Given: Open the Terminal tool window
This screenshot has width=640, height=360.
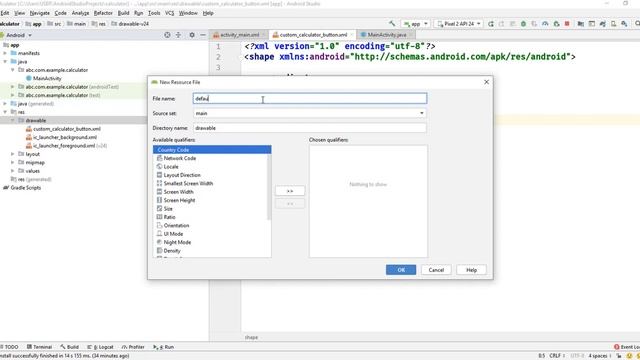Looking at the screenshot, I should pos(40,347).
